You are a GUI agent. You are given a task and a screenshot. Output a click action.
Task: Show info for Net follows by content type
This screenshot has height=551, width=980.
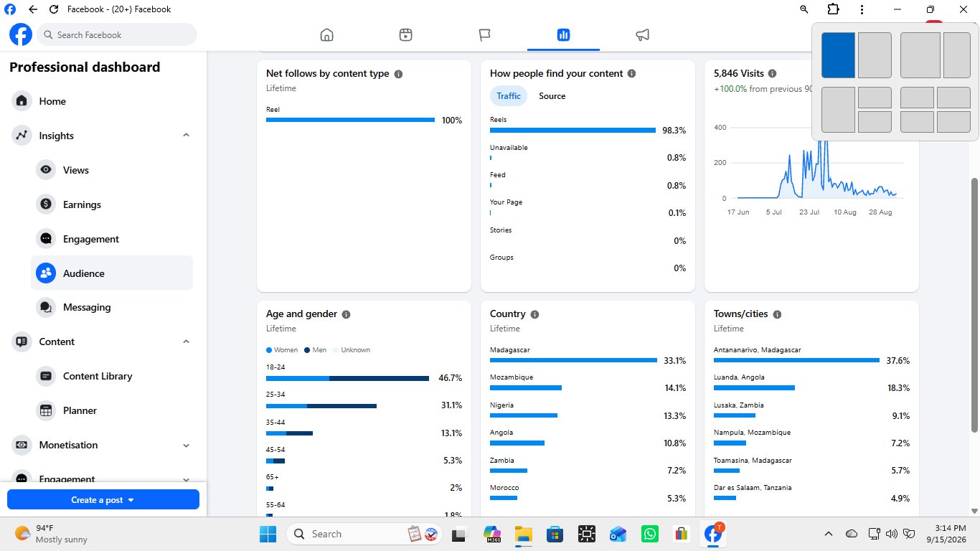[x=398, y=74]
